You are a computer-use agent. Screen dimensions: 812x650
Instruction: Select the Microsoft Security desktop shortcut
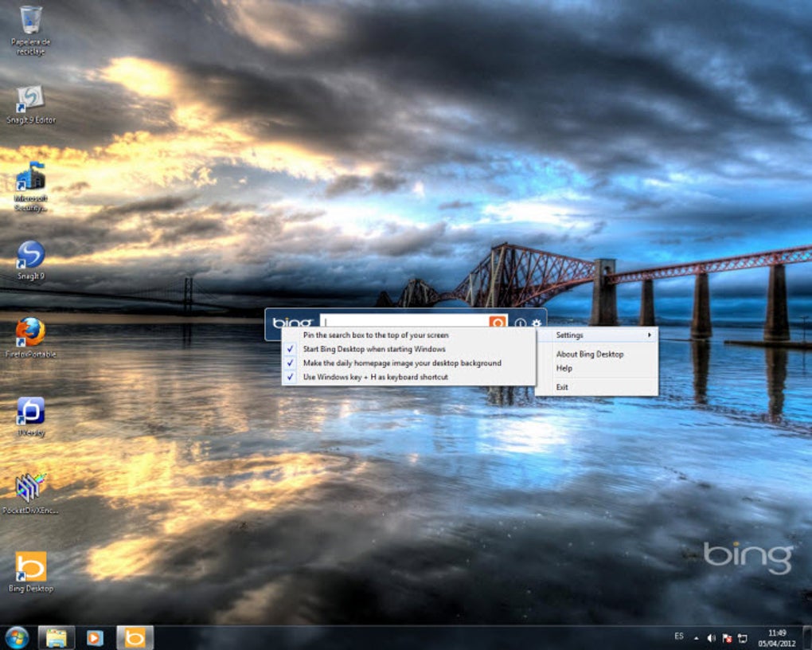(x=30, y=186)
